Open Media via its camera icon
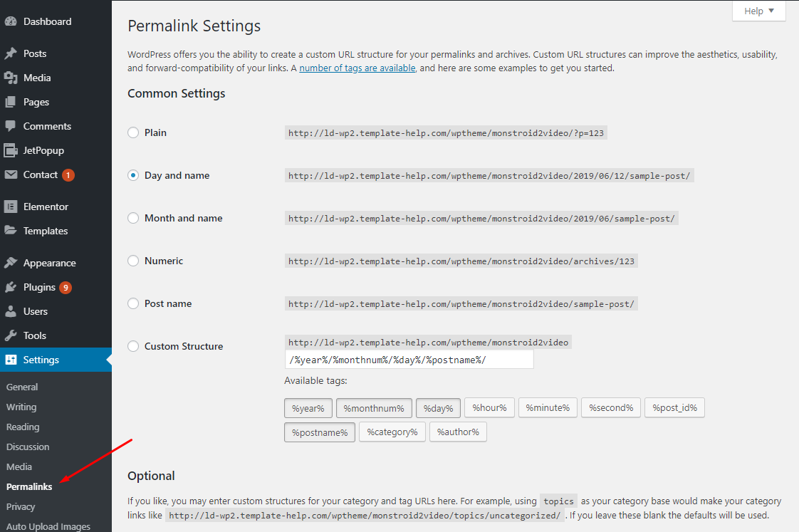 (11, 78)
